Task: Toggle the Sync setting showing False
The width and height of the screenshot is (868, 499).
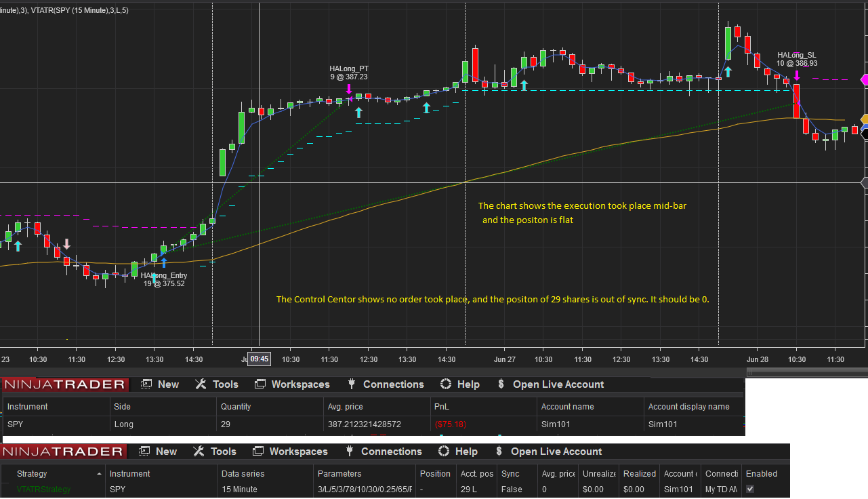Action: pyautogui.click(x=512, y=489)
